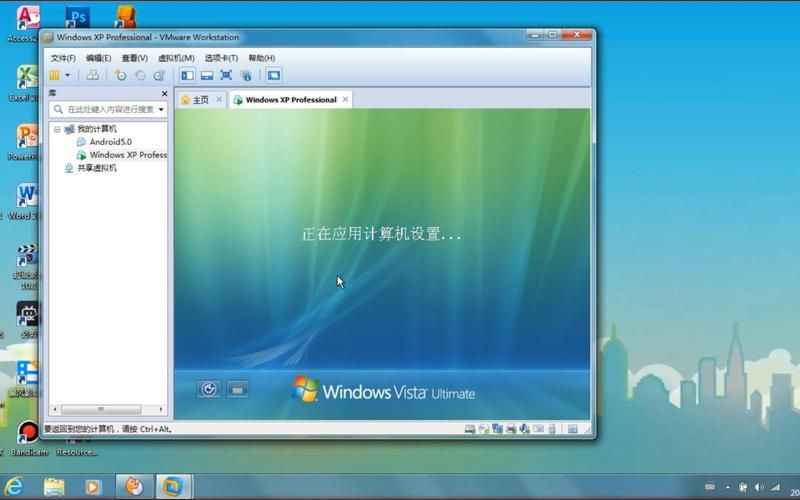This screenshot has height=500, width=800.
Task: Click the send Ctrl+Alt+Del toolbar icon
Action: 92,75
